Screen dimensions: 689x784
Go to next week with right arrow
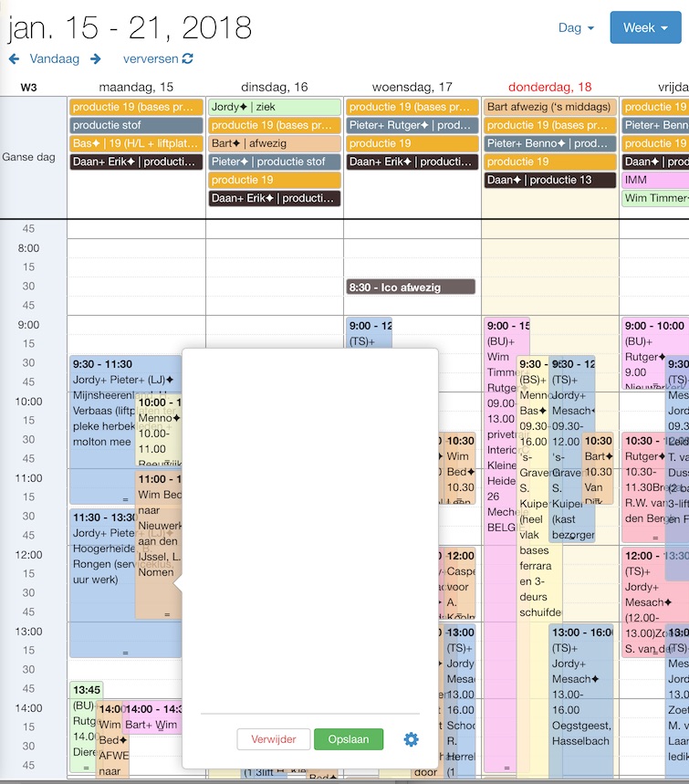pos(96,59)
